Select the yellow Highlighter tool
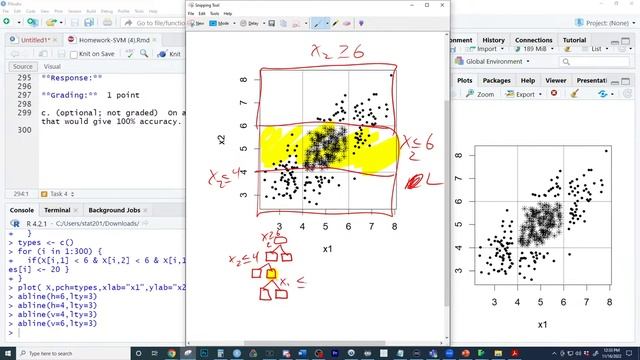 pos(336,23)
